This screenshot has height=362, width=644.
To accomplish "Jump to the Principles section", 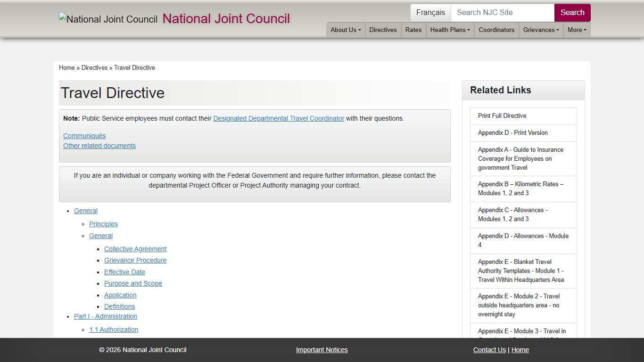I will (103, 224).
